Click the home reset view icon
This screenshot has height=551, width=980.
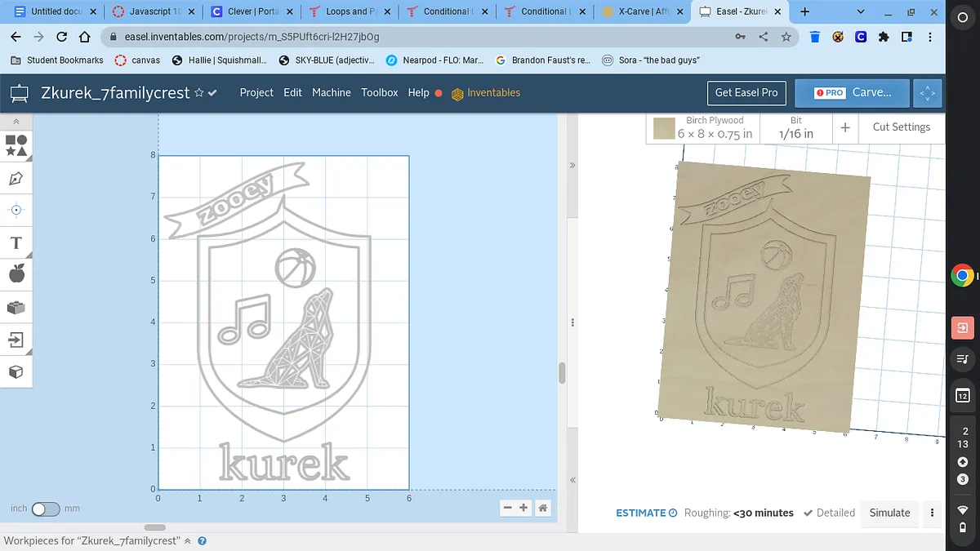click(543, 508)
